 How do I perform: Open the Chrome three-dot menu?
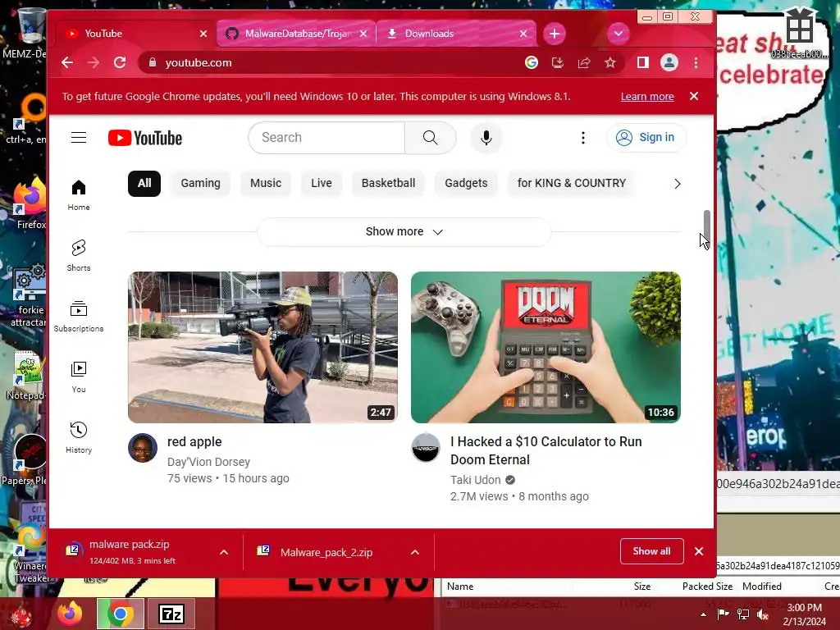pos(696,62)
